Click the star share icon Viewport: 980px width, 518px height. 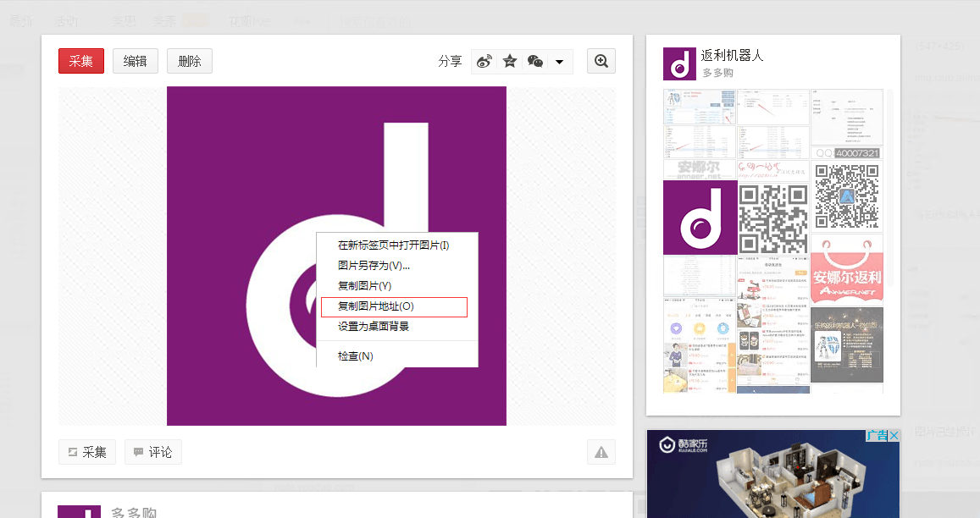tap(510, 61)
